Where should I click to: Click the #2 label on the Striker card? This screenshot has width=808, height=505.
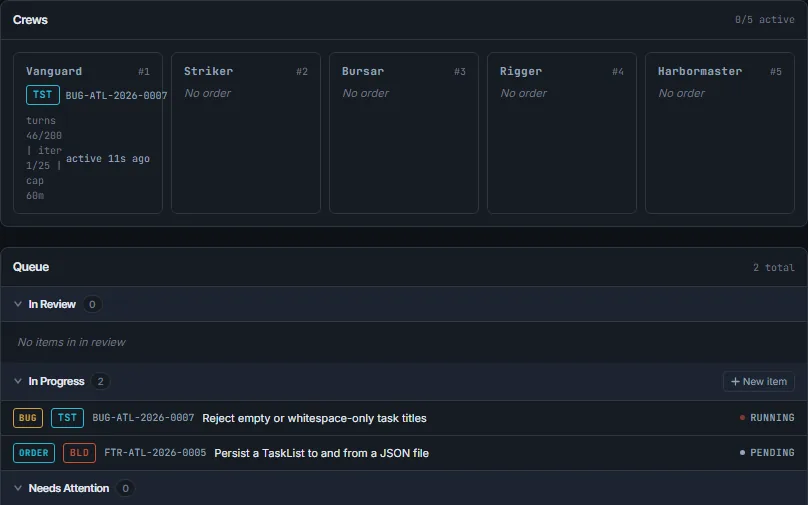[x=302, y=72]
